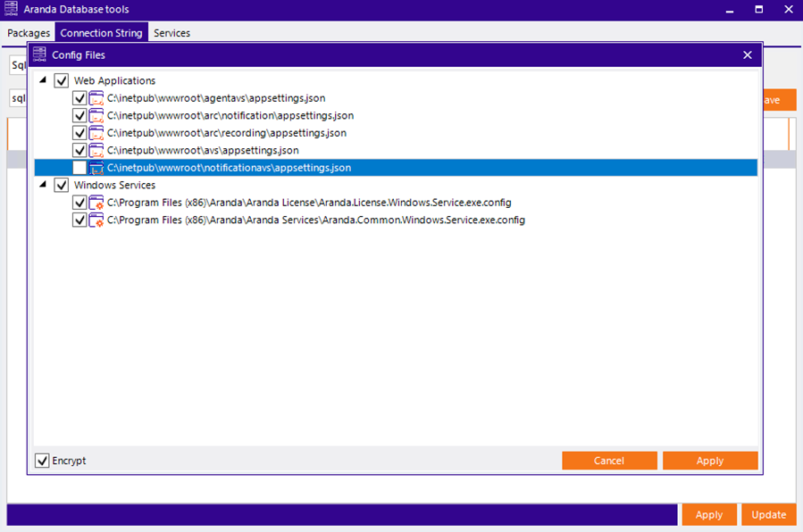Click the Aranda.License service config icon
803x532 pixels.
(x=96, y=203)
